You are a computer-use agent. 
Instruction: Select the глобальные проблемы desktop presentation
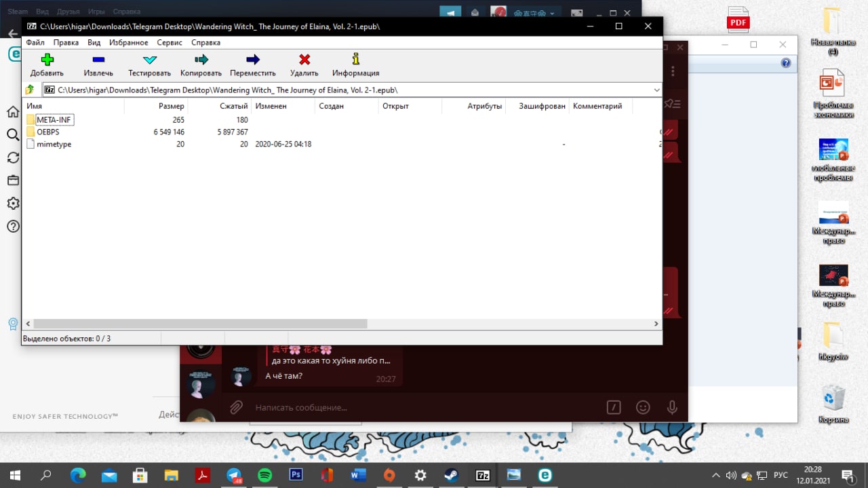(x=833, y=159)
